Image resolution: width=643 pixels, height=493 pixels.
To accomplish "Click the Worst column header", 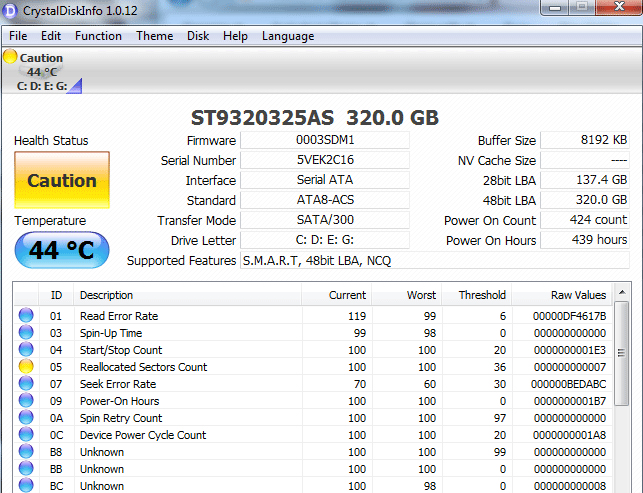I will point(406,295).
